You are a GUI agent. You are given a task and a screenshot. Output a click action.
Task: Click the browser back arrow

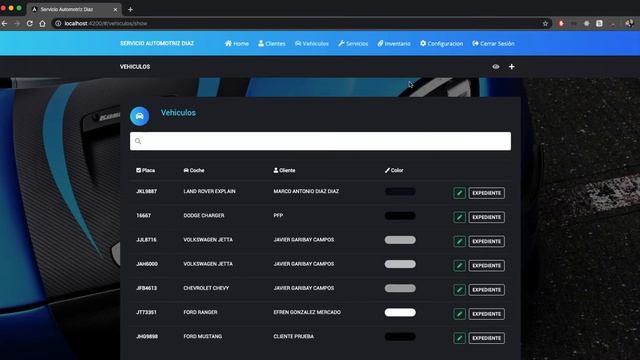point(4,23)
